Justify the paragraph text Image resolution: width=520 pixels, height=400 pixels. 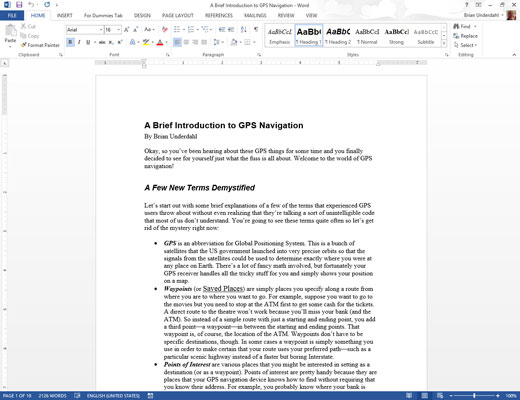point(204,42)
